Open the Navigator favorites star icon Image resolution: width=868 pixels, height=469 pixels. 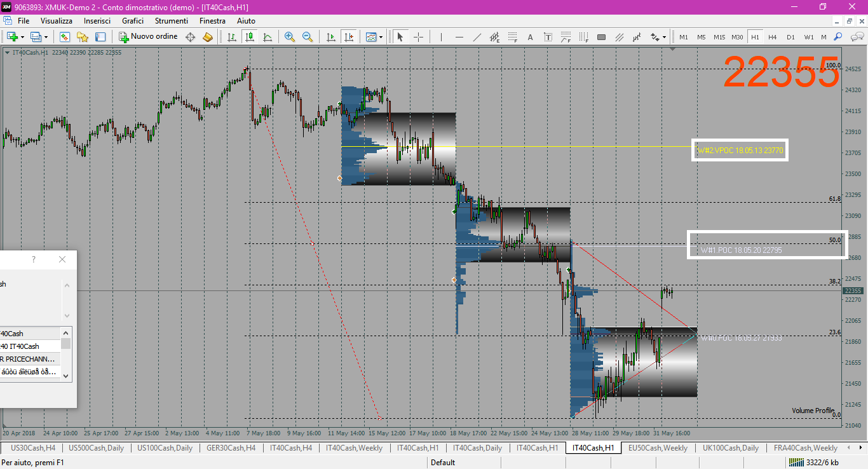pos(83,37)
